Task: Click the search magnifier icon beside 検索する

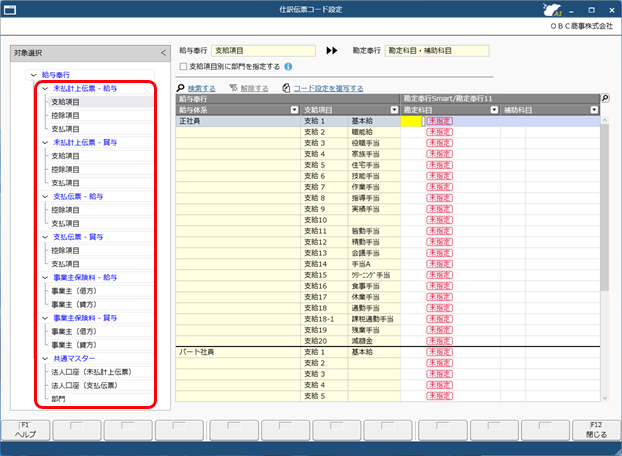Action: click(180, 88)
